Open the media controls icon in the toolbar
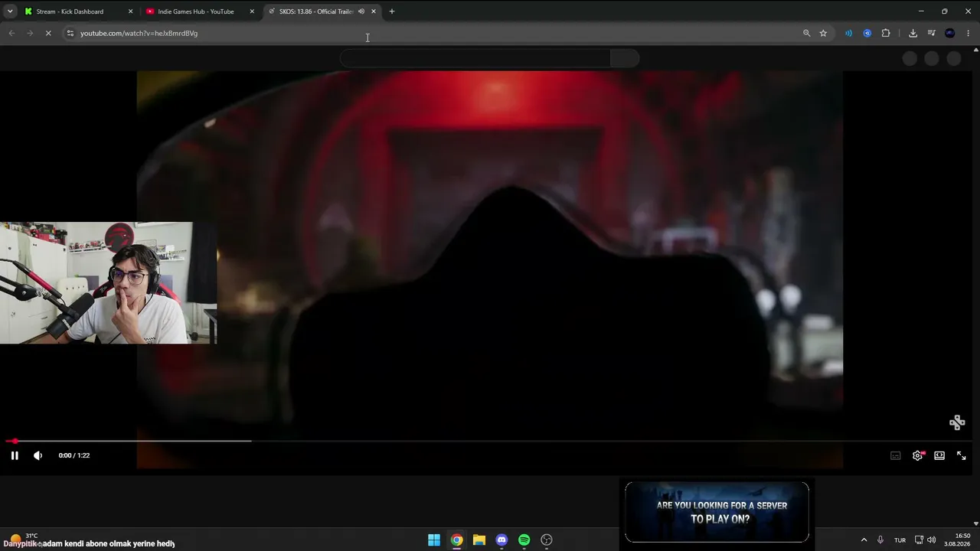This screenshot has width=980, height=551. [931, 33]
